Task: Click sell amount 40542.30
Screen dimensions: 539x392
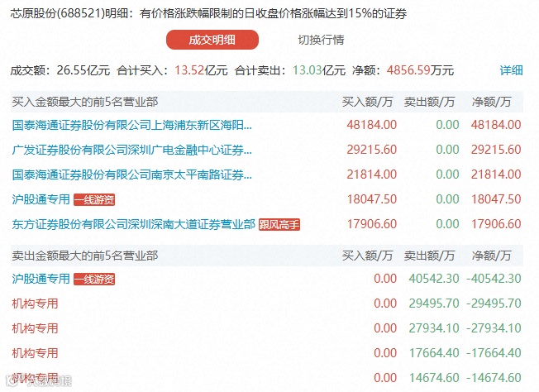Action: (434, 278)
